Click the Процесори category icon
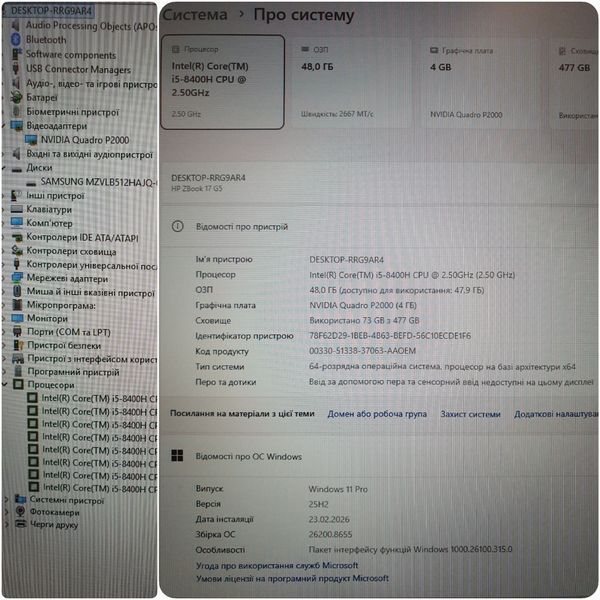 (18, 384)
